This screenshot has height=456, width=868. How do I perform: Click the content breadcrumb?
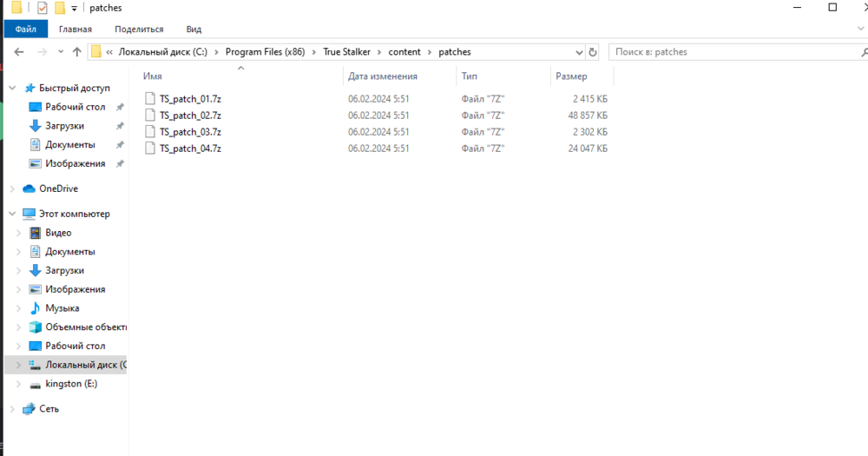point(404,52)
